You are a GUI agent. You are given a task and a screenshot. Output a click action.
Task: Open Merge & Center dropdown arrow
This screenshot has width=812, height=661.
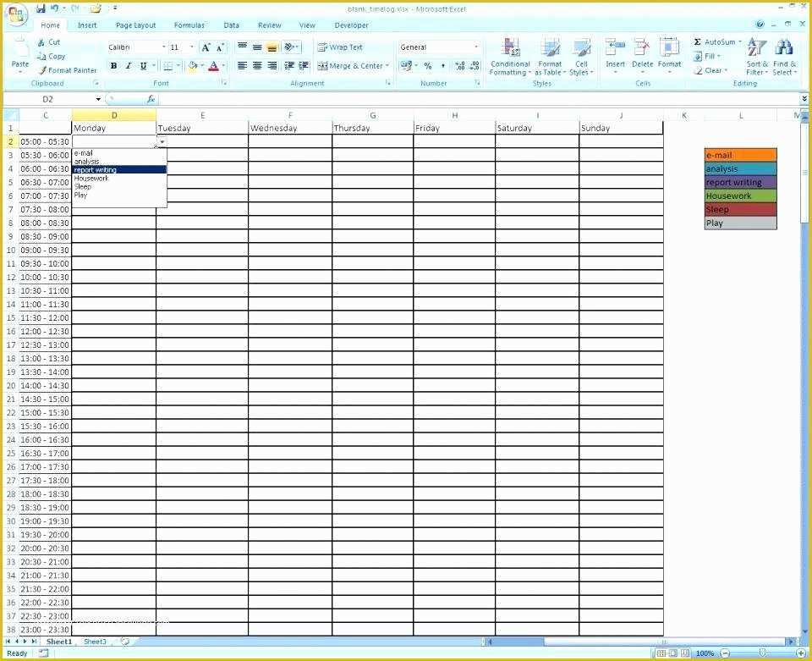(387, 66)
